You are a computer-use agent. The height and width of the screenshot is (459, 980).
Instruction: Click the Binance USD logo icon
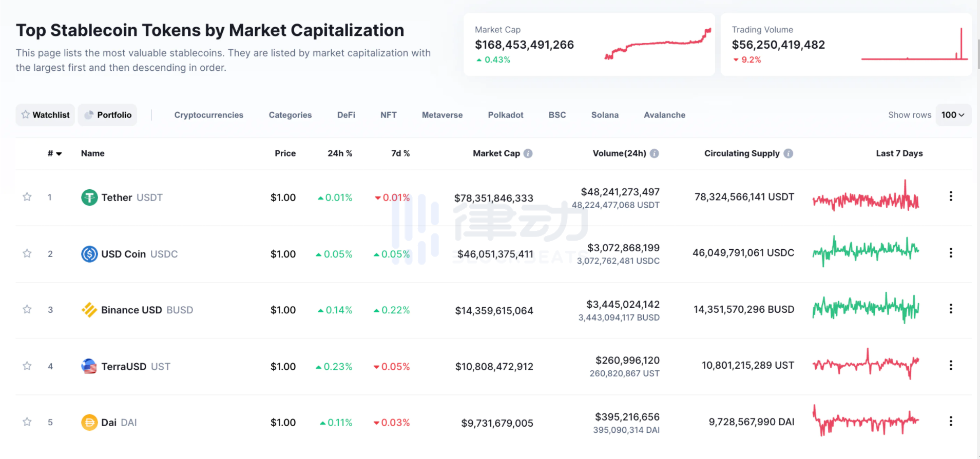(89, 310)
